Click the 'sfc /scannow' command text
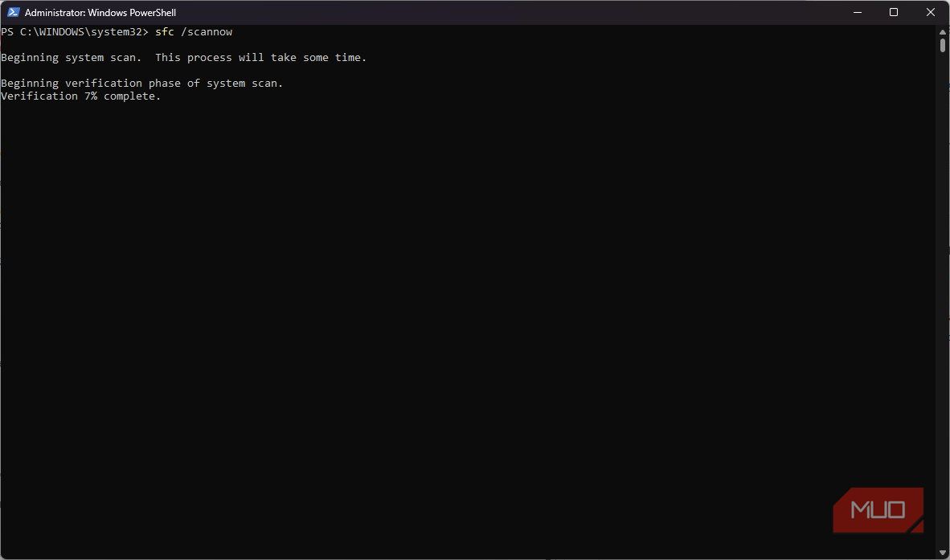Image resolution: width=950 pixels, height=560 pixels. tap(194, 31)
